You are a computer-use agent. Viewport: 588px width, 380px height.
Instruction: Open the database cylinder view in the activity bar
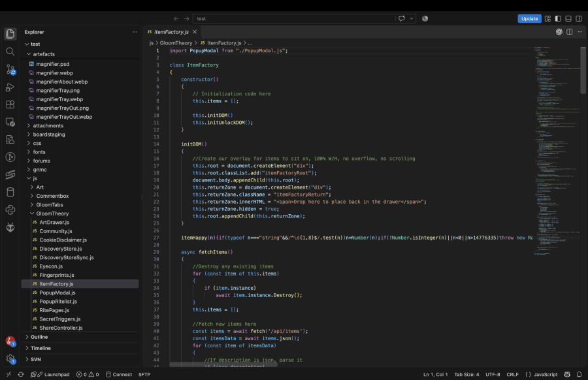coord(10,192)
